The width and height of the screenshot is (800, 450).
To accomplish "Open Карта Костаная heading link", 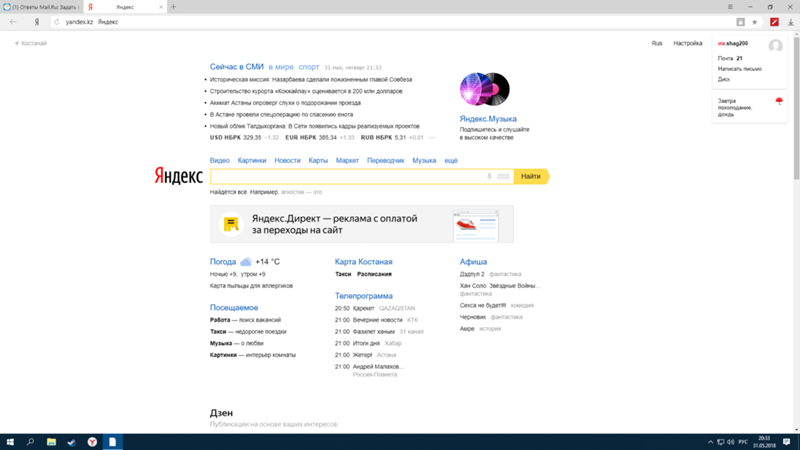I will [363, 262].
